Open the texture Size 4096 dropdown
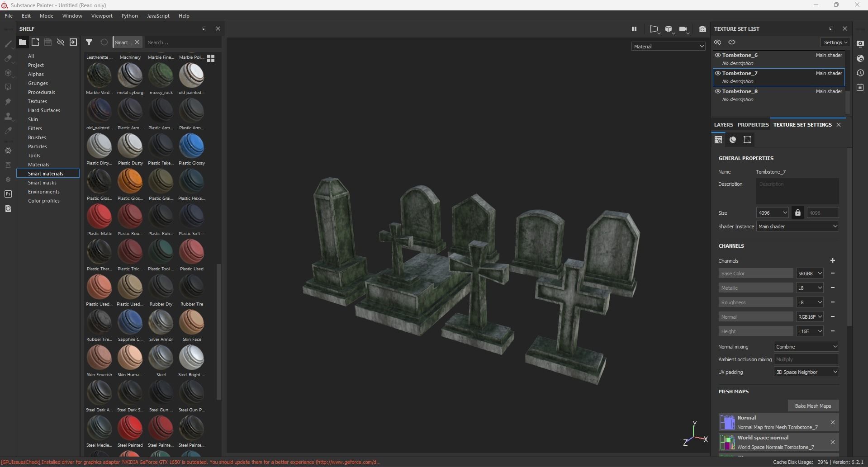The image size is (868, 467). (773, 213)
